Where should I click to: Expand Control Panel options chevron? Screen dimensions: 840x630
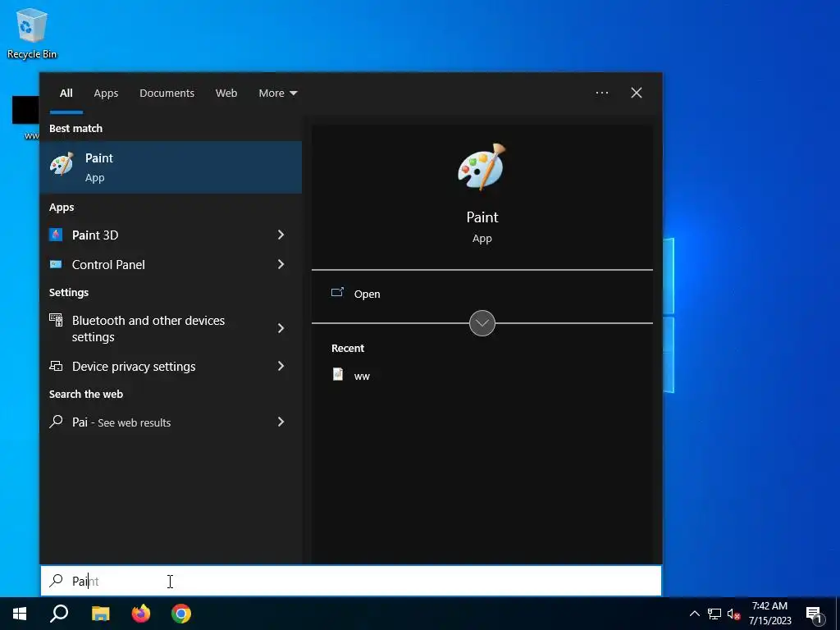pyautogui.click(x=281, y=264)
